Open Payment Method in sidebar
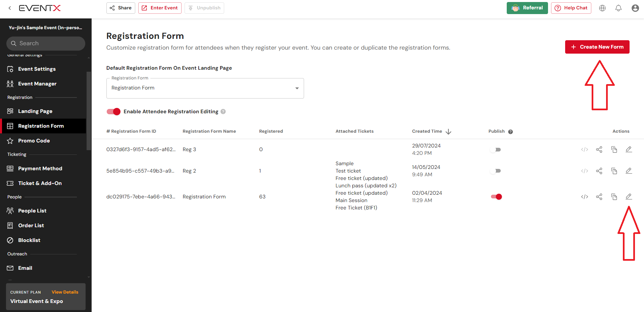Image resolution: width=644 pixels, height=312 pixels. [x=44, y=169]
